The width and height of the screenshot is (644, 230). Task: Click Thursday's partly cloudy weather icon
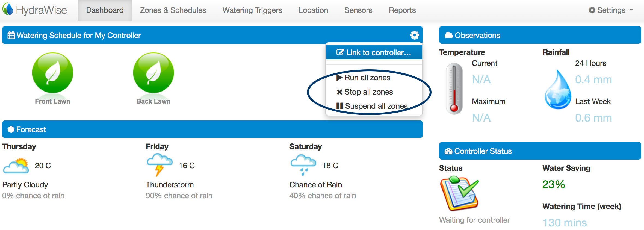pyautogui.click(x=16, y=166)
